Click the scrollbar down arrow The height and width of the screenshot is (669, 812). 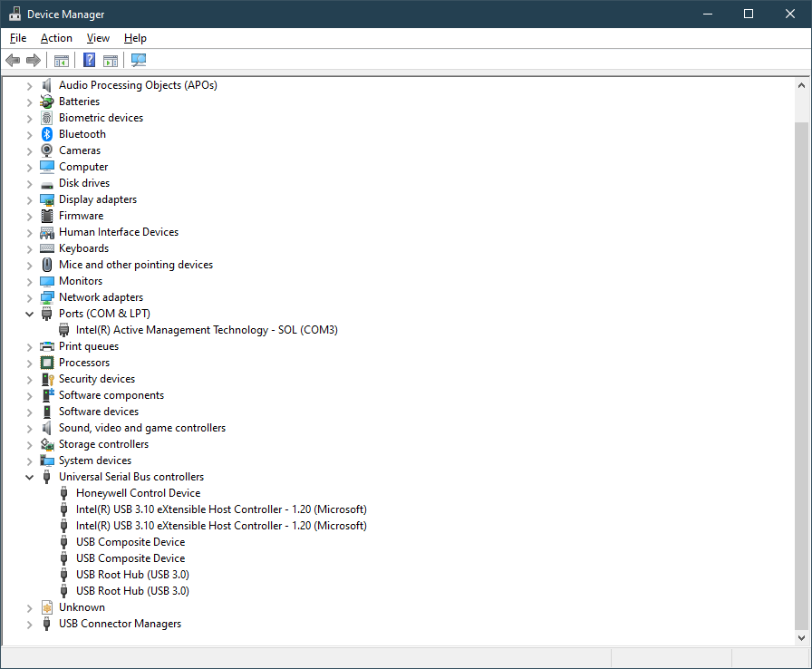point(801,637)
